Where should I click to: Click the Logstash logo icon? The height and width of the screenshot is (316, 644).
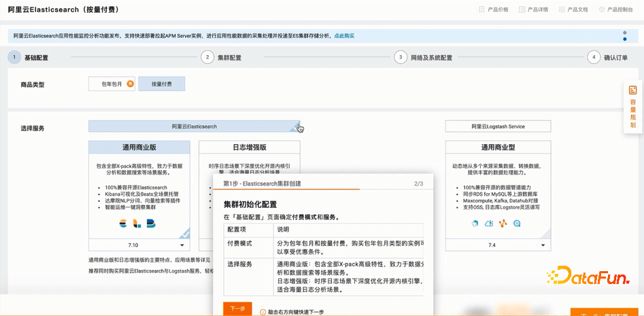pos(137,224)
